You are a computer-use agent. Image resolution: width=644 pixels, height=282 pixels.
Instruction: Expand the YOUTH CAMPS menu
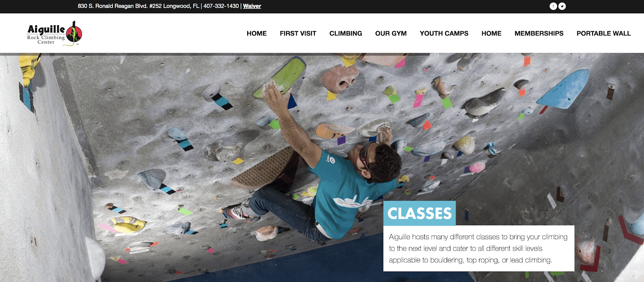click(x=444, y=33)
